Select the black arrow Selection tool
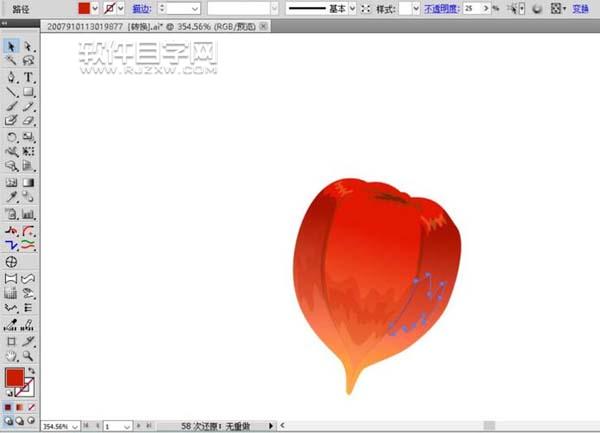 point(11,46)
